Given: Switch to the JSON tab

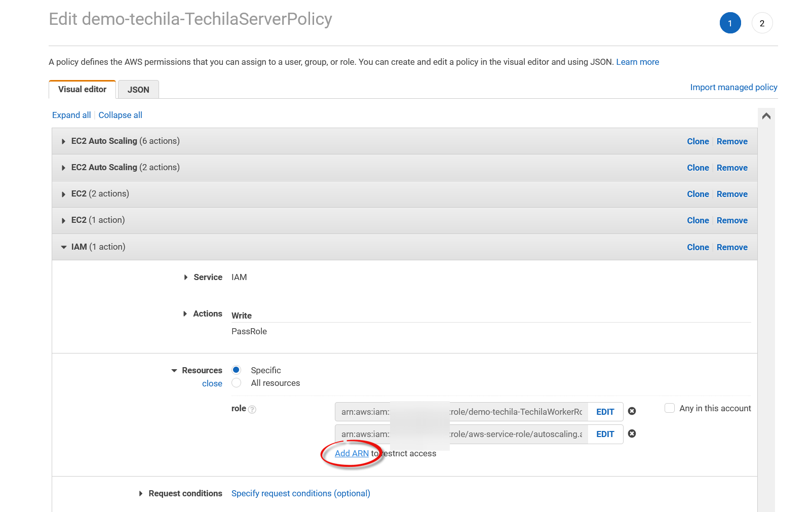Looking at the screenshot, I should coord(138,90).
